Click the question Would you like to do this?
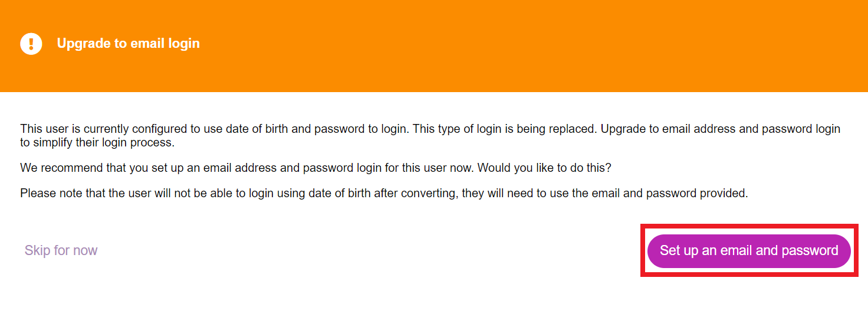This screenshot has height=333, width=868. [544, 168]
